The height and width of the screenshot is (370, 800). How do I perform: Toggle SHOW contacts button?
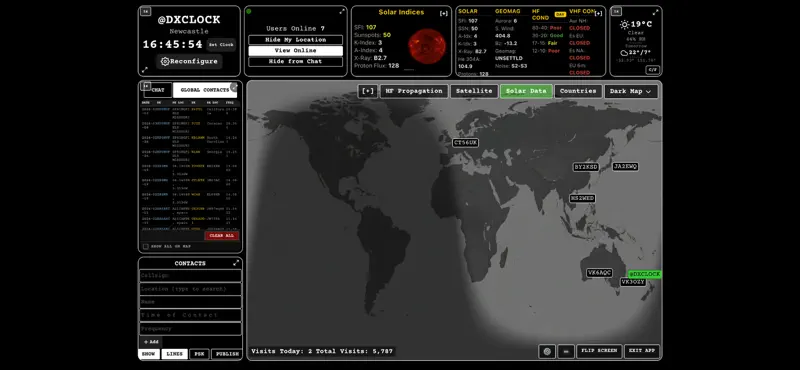[148, 354]
